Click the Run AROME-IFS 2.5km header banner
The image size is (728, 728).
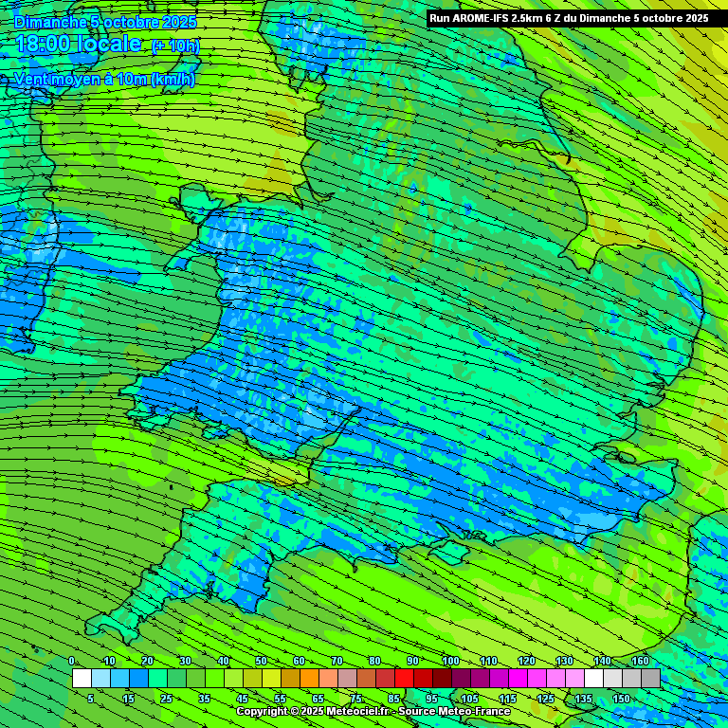569,17
